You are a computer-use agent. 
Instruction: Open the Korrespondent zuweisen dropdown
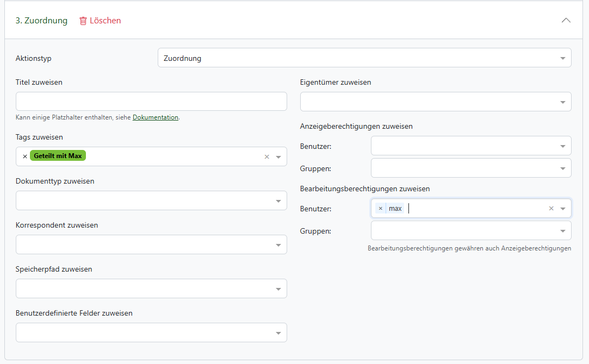pyautogui.click(x=278, y=245)
